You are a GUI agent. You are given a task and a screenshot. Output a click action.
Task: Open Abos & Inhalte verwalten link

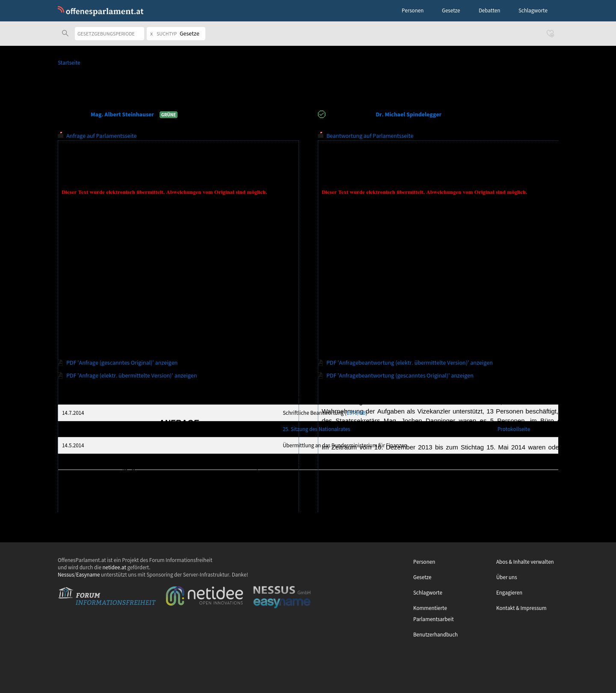(525, 562)
